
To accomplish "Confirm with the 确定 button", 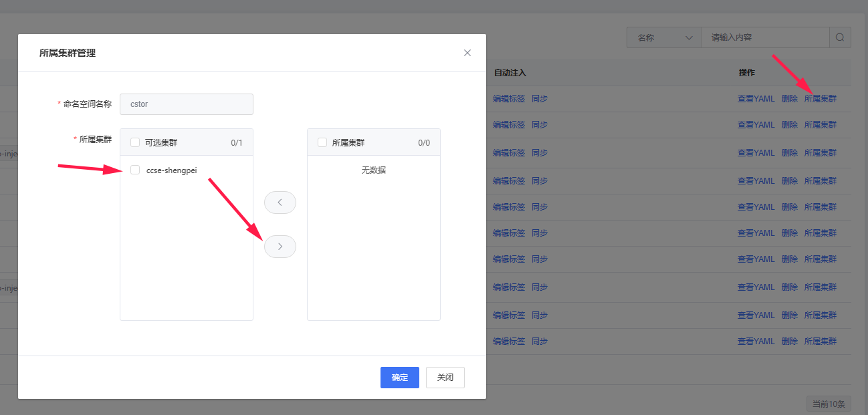I will click(400, 378).
